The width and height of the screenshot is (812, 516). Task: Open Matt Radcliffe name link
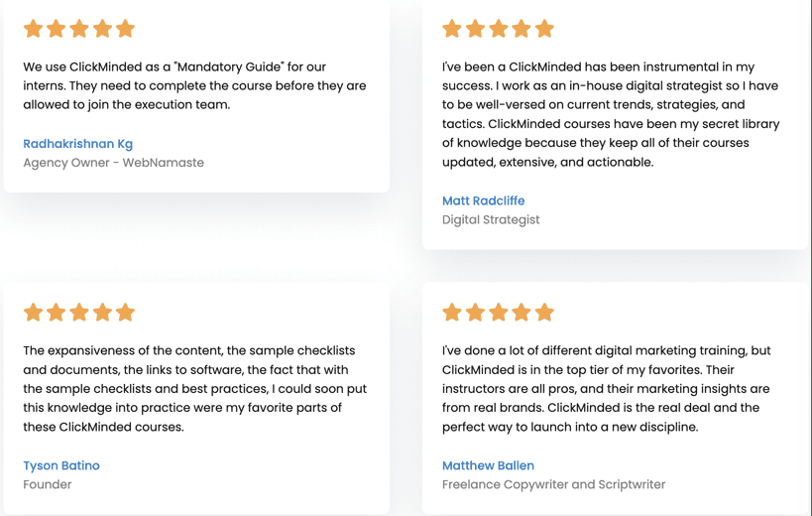(483, 200)
